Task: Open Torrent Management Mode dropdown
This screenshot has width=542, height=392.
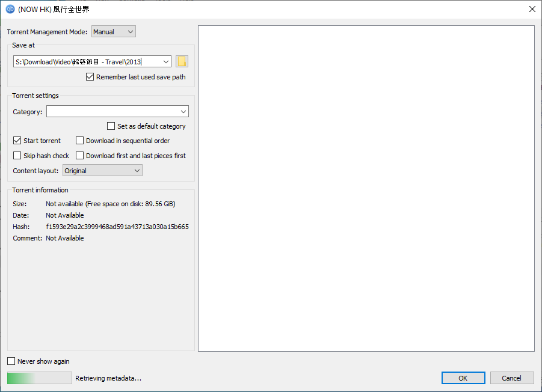Action: (x=113, y=31)
